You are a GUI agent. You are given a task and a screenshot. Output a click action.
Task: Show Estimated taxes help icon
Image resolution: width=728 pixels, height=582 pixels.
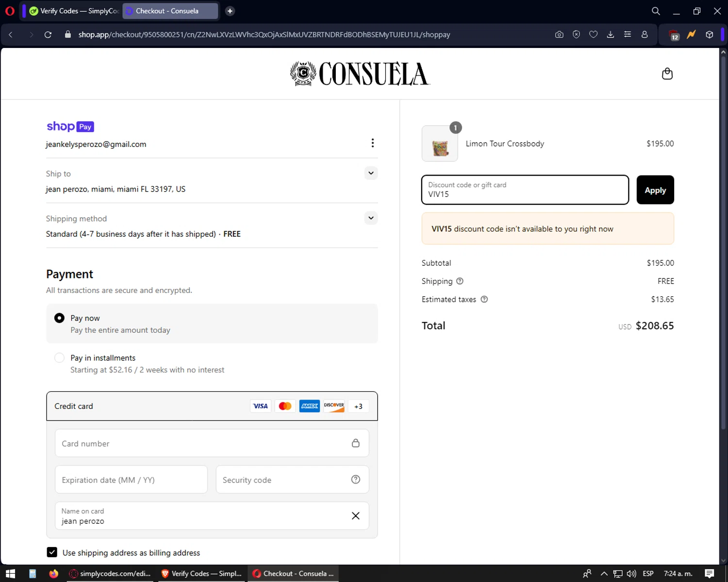pyautogui.click(x=484, y=299)
